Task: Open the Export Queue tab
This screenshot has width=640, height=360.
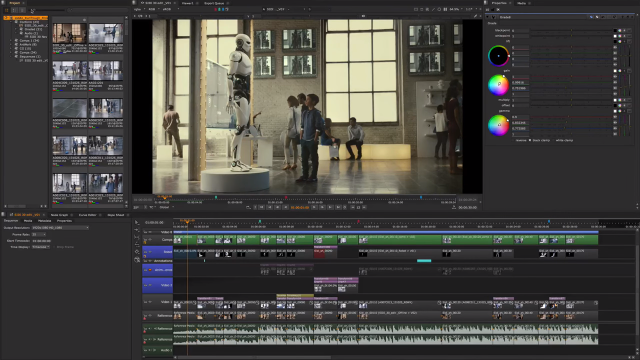Action: coord(214,3)
